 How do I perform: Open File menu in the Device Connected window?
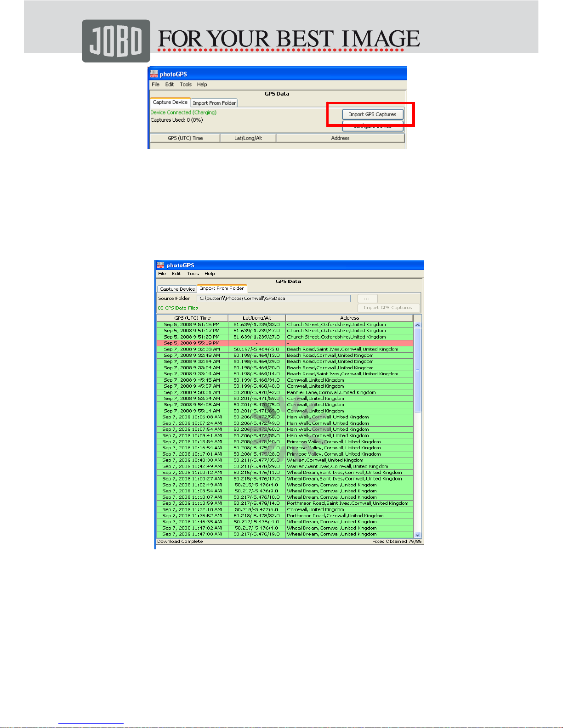[x=156, y=85]
